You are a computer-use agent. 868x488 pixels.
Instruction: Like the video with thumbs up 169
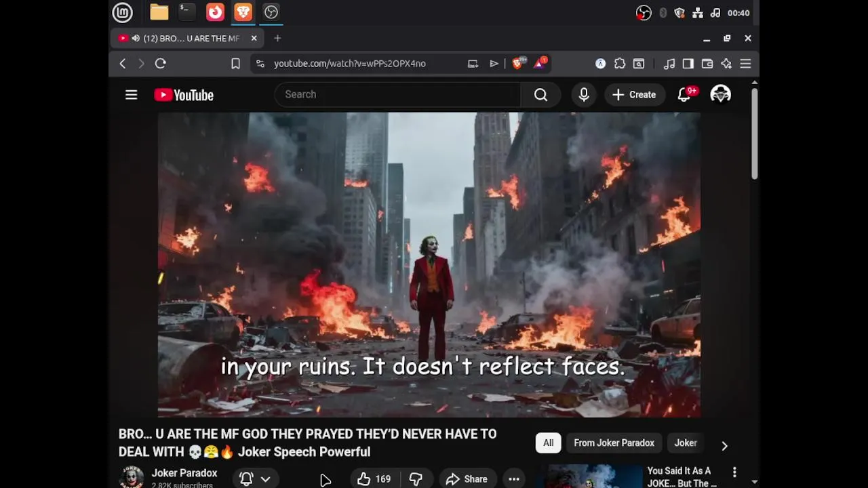[x=374, y=479]
